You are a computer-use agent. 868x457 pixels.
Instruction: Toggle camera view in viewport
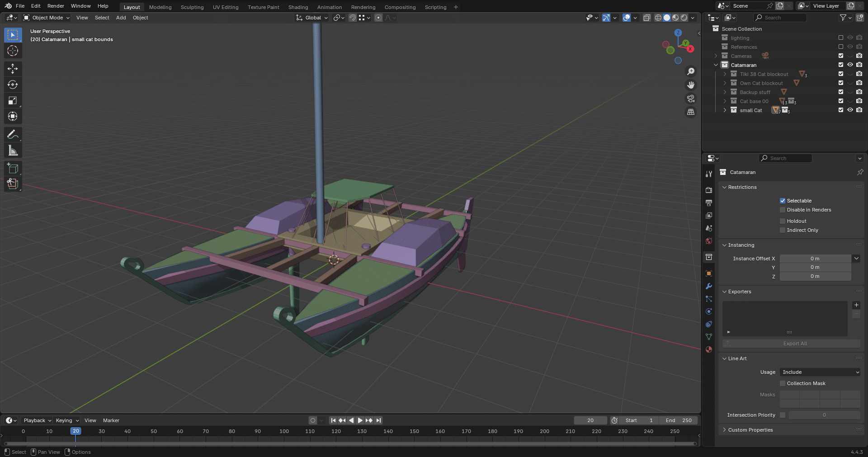691,99
